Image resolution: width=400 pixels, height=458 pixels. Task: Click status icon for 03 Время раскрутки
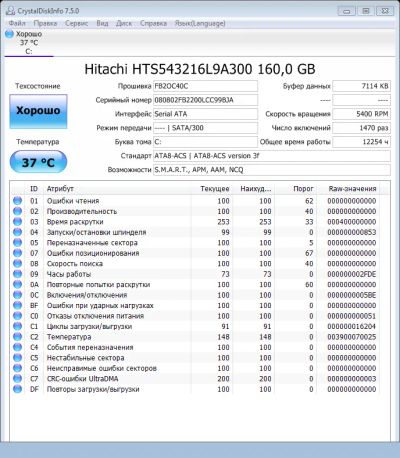(17, 222)
